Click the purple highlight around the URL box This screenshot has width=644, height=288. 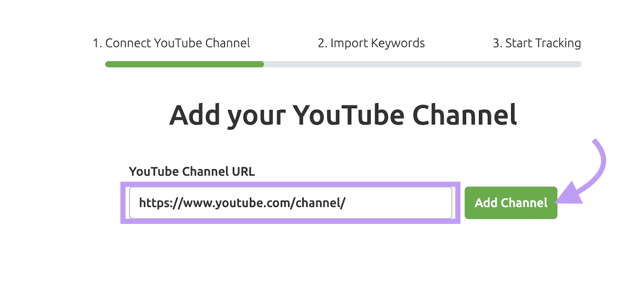290,184
